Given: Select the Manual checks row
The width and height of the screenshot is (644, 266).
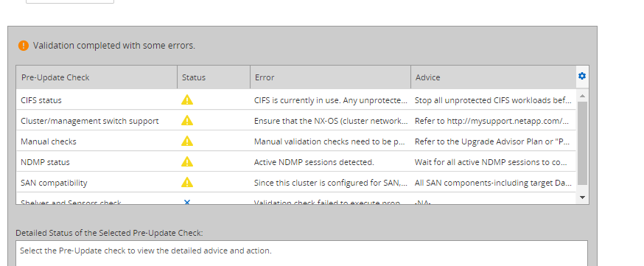Looking at the screenshot, I should point(296,141).
